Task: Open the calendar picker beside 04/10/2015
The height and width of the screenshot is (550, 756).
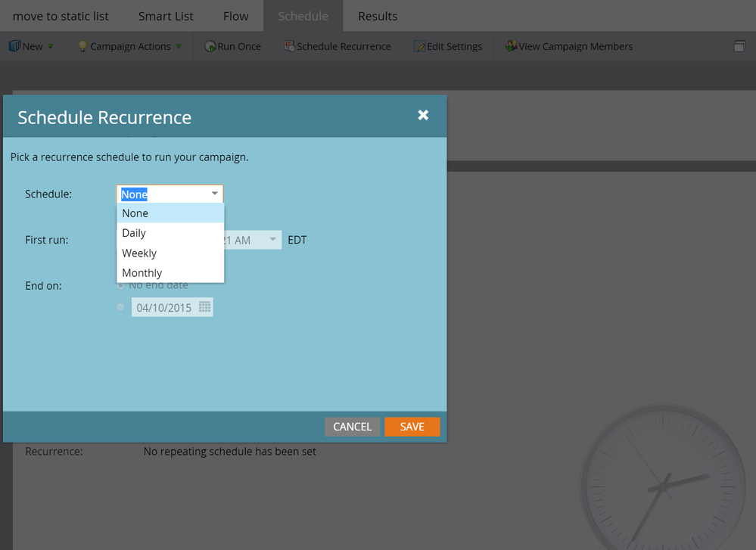Action: [204, 307]
